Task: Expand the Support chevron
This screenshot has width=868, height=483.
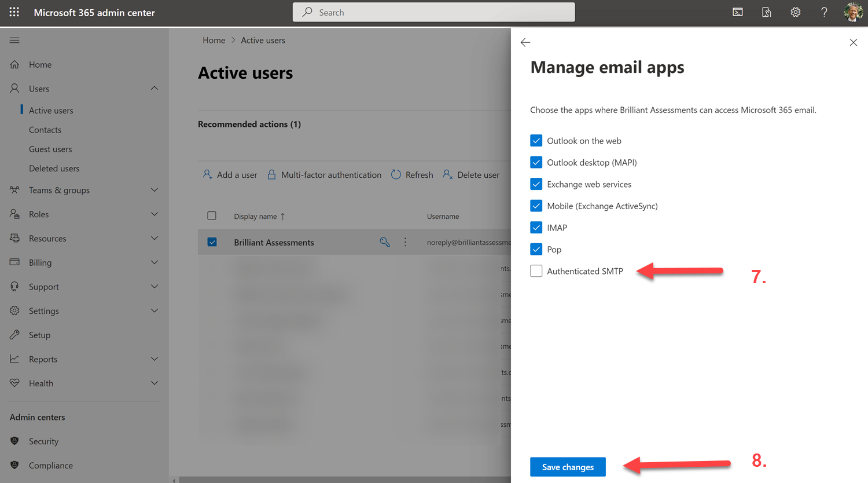Action: [x=155, y=287]
